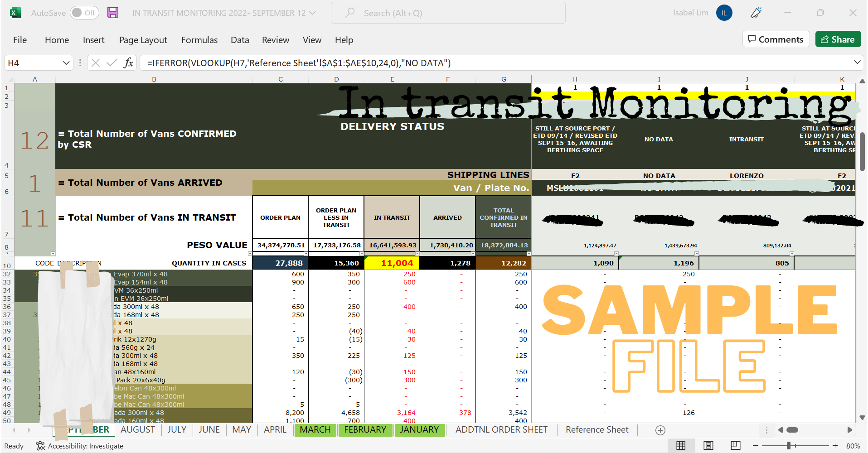Screen dimensions: 868x453
Task: Open the File menu
Action: [x=20, y=40]
